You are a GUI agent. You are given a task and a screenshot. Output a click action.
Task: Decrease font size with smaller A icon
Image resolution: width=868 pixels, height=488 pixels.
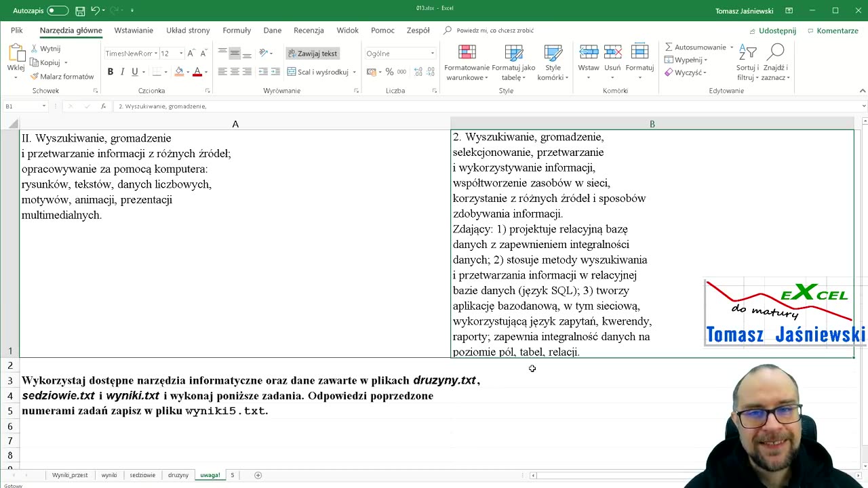click(x=203, y=54)
